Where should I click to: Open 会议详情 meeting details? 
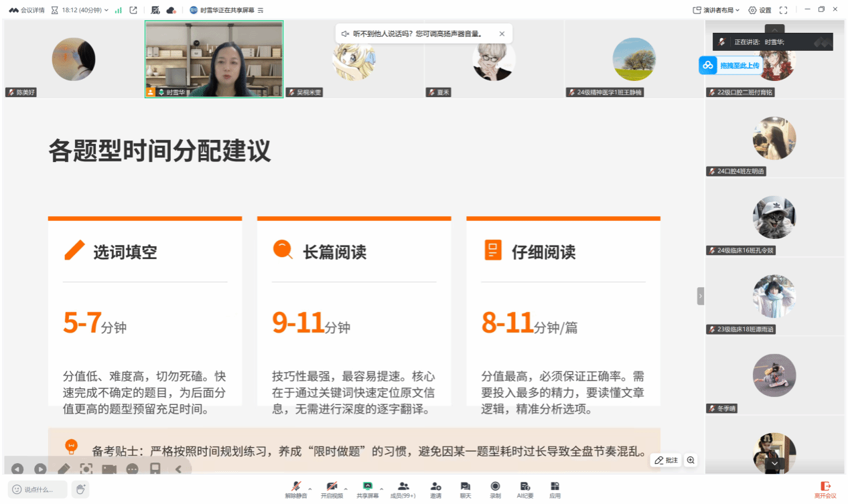(27, 10)
